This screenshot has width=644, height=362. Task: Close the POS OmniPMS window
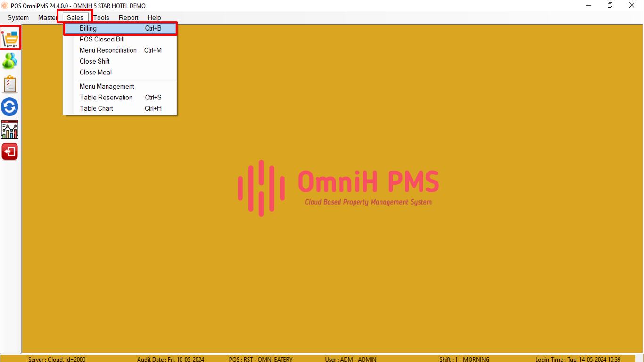[632, 6]
